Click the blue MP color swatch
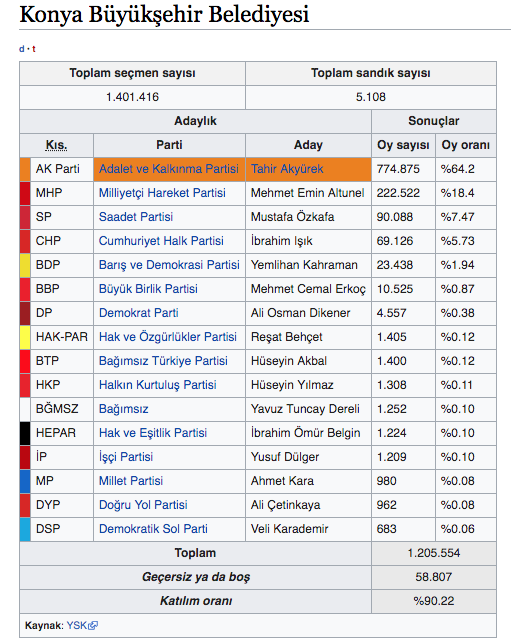Screen dimensions: 511x643 tap(25, 481)
